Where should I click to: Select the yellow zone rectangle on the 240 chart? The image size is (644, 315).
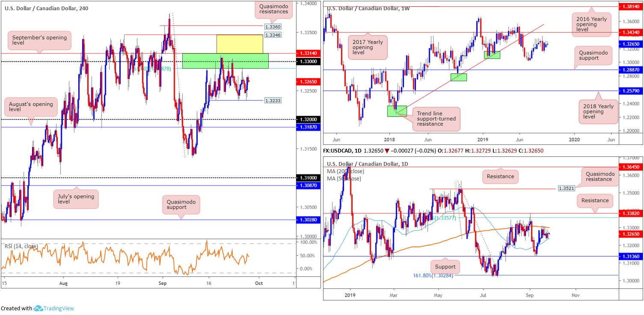(240, 44)
